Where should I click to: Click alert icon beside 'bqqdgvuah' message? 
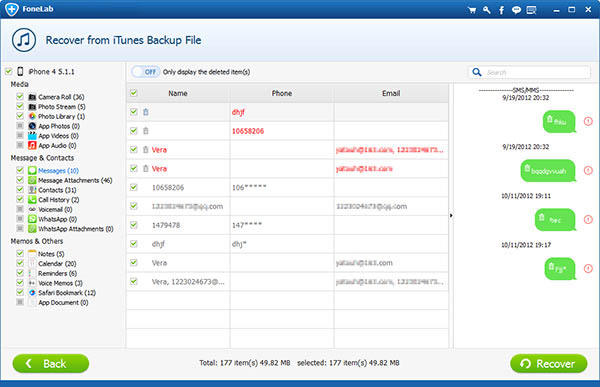(588, 170)
